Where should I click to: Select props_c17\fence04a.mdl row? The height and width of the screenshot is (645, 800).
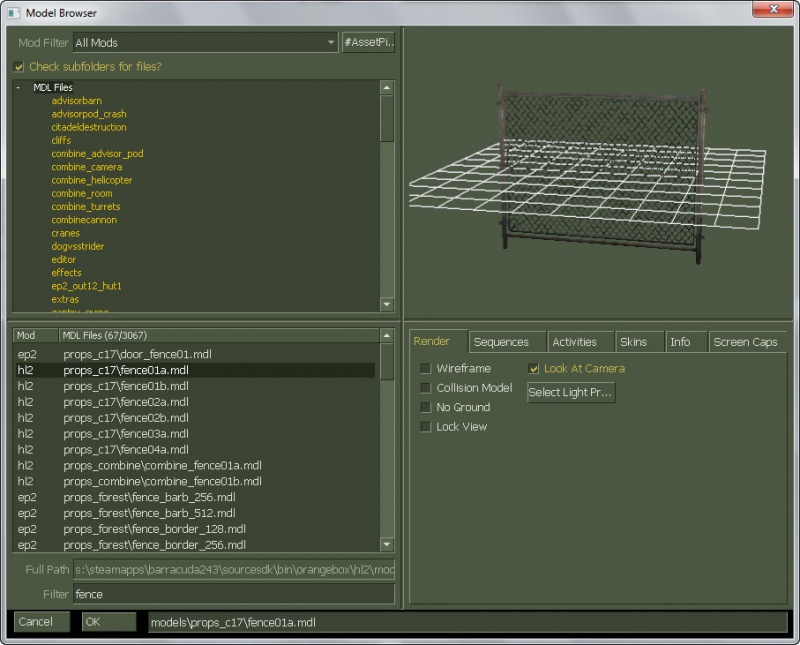pyautogui.click(x=196, y=449)
